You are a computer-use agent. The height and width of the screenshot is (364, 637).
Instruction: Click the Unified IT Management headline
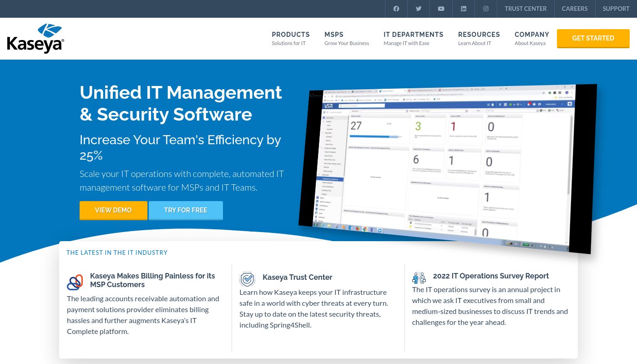[181, 103]
